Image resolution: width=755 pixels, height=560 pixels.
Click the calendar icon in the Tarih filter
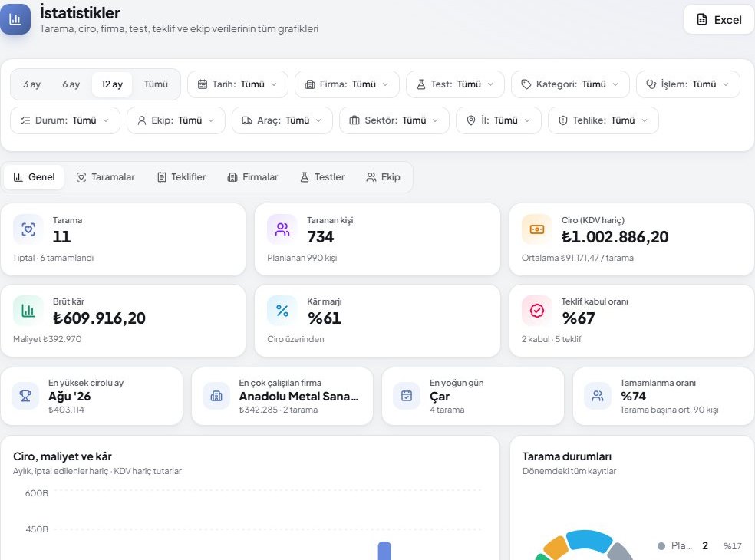203,84
